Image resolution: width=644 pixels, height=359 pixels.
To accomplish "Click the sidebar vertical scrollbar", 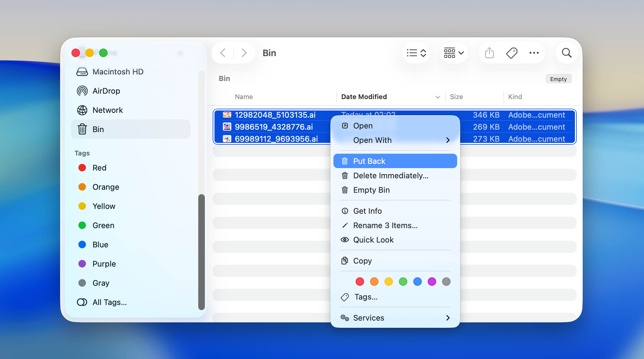I will 202,252.
